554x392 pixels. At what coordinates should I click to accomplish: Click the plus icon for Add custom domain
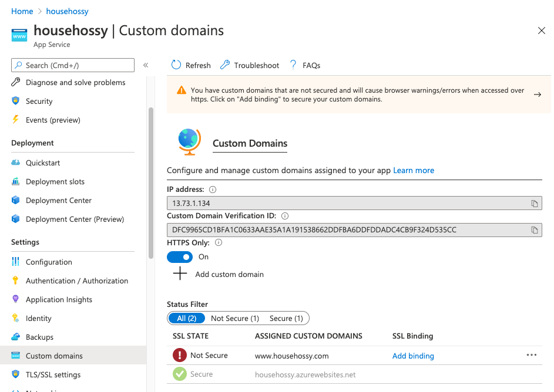tap(180, 273)
